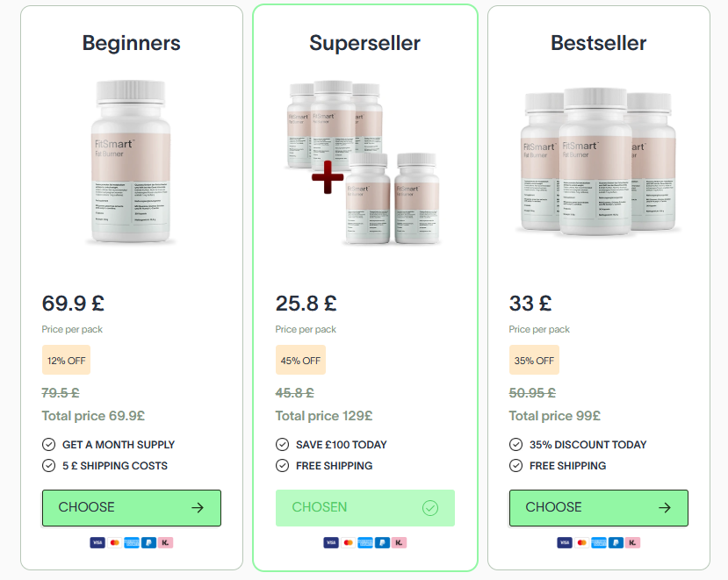Viewport: 728px width, 580px height.
Task: Click the American Express icon under Superseller
Action: [365, 543]
